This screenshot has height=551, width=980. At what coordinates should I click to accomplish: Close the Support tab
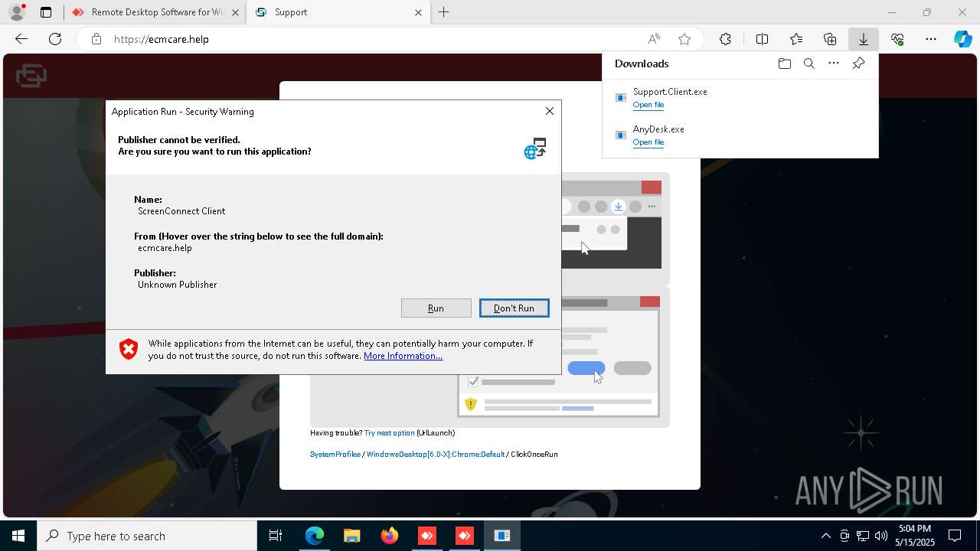[x=418, y=12]
